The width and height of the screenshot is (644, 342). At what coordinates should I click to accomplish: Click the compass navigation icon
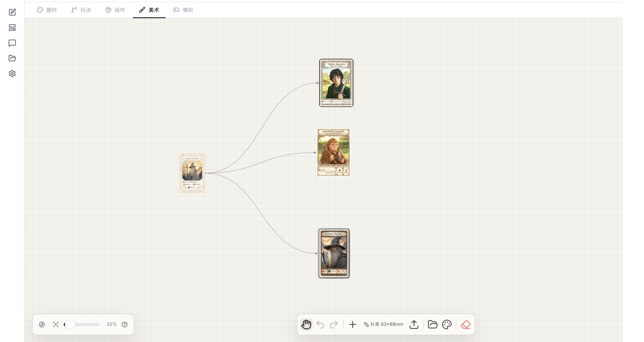[42, 324]
